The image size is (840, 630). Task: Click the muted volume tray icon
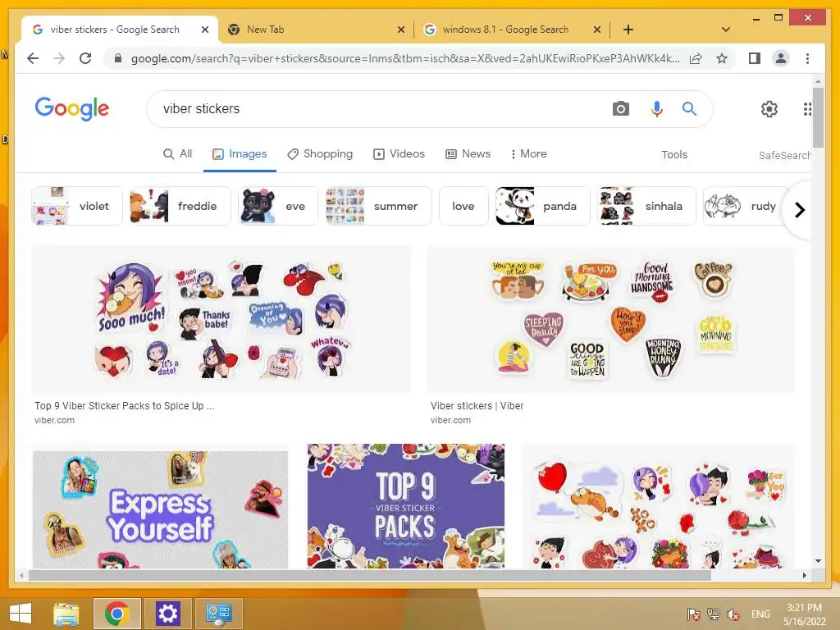(x=733, y=614)
